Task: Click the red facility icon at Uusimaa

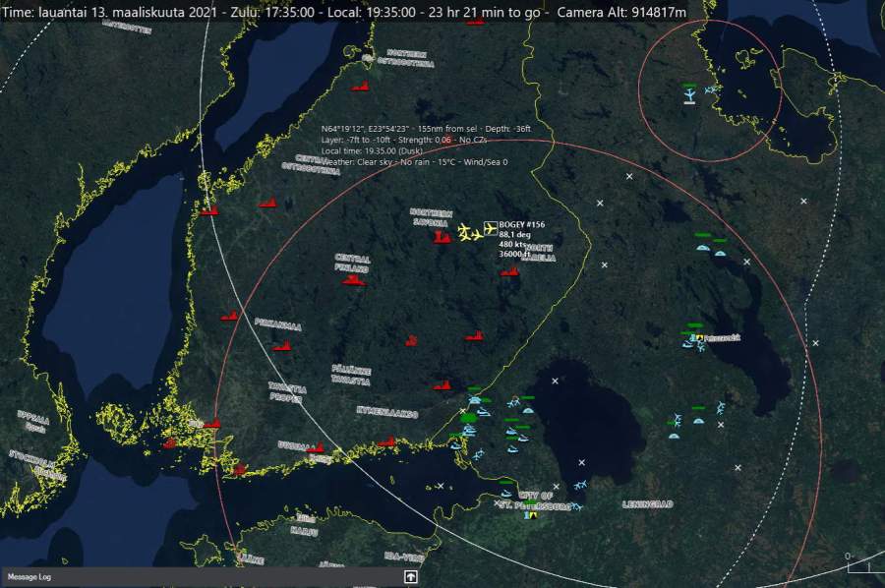Action: pyautogui.click(x=315, y=449)
